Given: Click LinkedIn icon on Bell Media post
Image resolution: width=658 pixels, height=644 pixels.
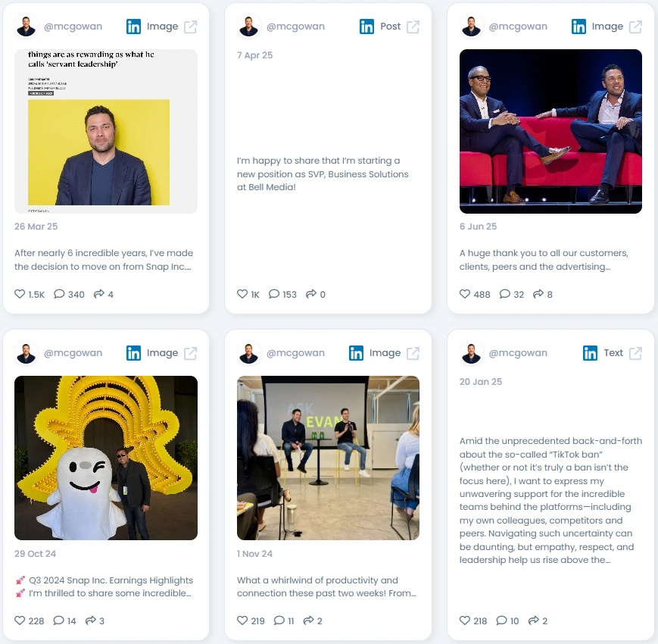Looking at the screenshot, I should pyautogui.click(x=366, y=27).
